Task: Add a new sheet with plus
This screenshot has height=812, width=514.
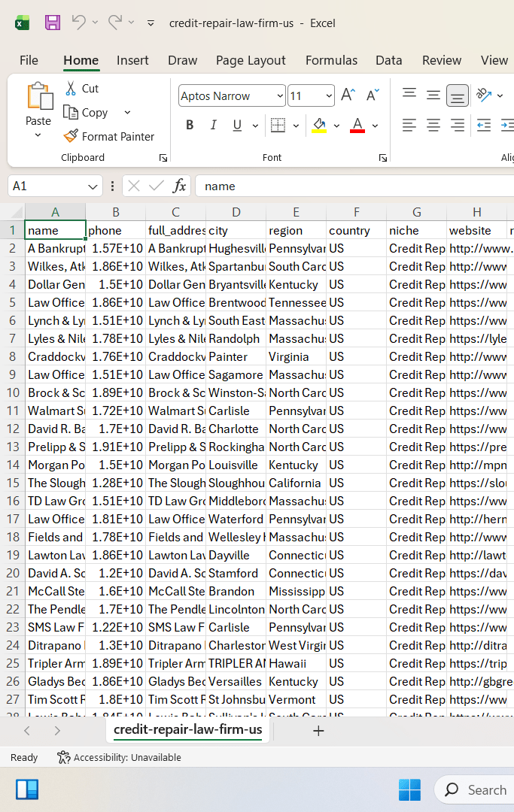Action: point(318,731)
